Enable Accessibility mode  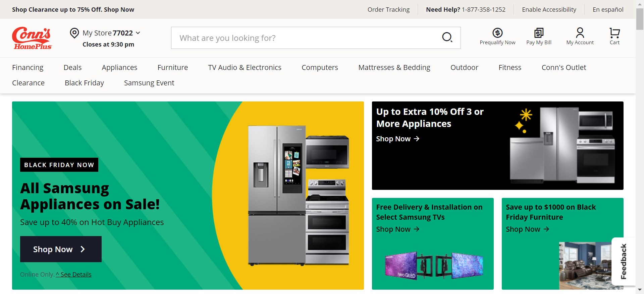549,9
